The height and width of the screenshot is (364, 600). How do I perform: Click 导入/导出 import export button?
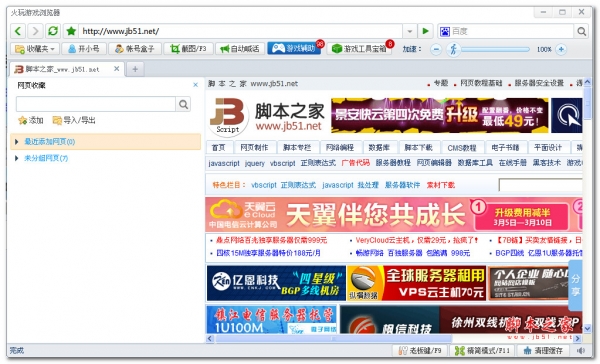click(x=74, y=121)
